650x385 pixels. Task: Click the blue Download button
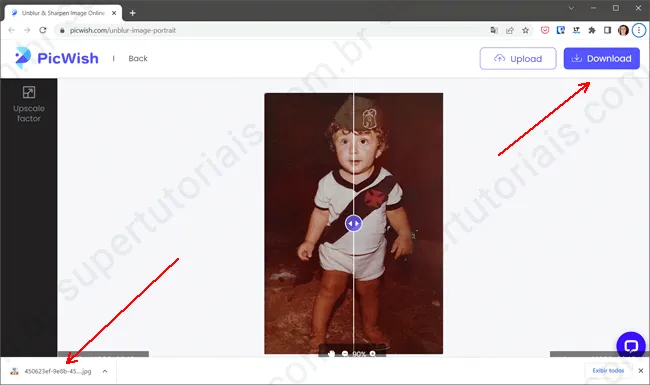[601, 58]
